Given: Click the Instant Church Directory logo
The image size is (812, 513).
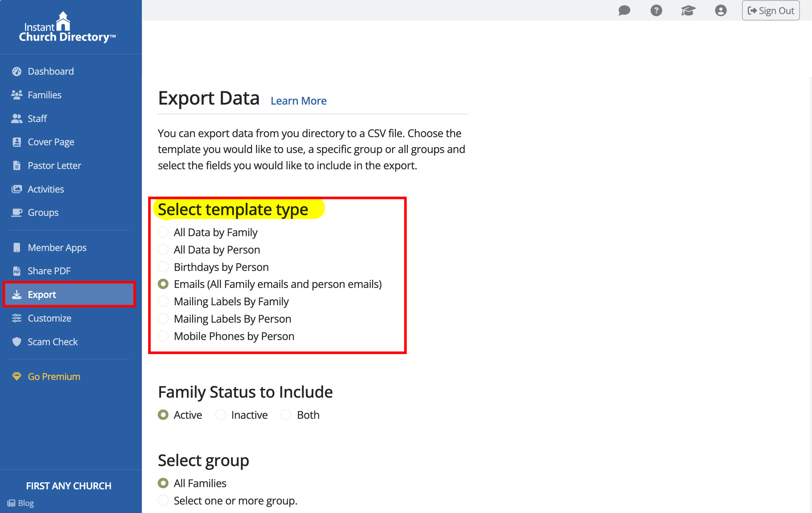Looking at the screenshot, I should [x=67, y=27].
